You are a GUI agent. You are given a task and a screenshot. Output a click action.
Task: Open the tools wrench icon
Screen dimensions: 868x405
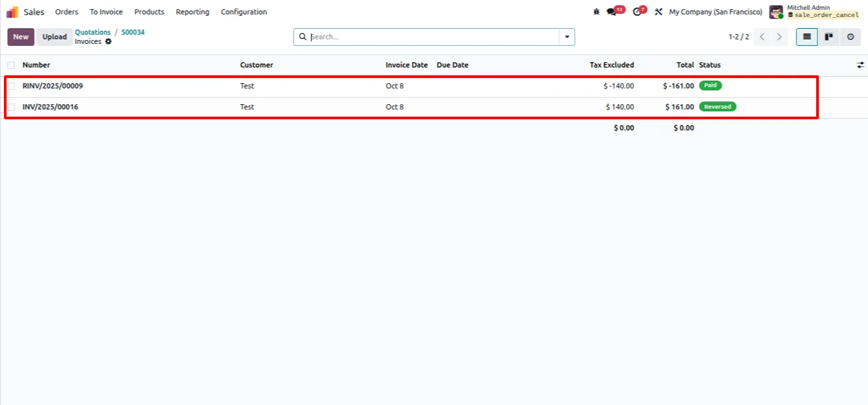tap(658, 12)
